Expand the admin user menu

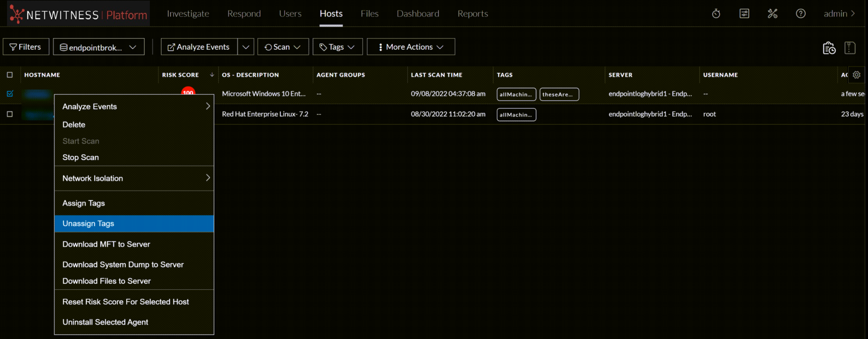[839, 13]
